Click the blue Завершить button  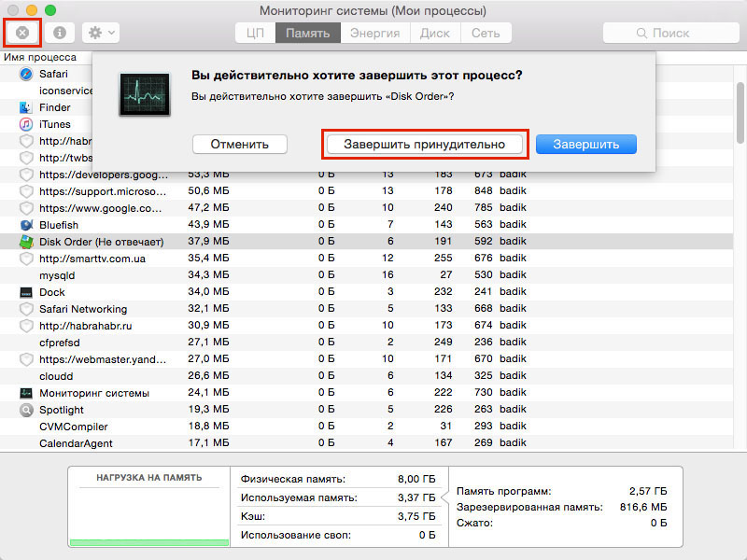(586, 145)
